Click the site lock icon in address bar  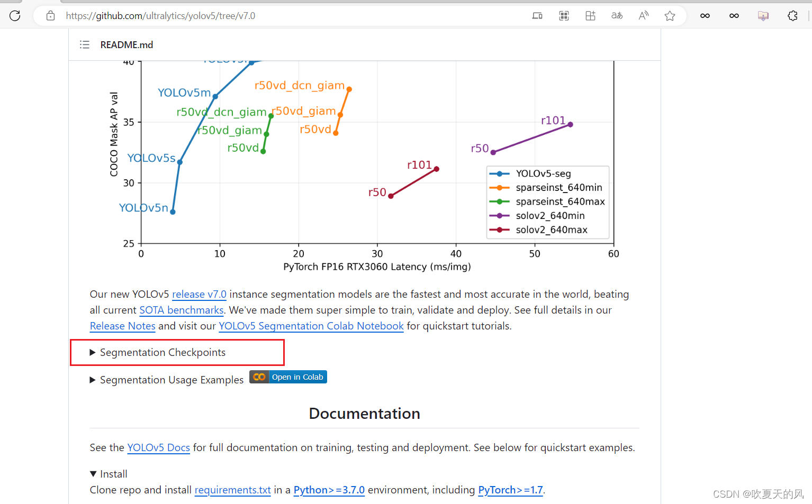[50, 16]
